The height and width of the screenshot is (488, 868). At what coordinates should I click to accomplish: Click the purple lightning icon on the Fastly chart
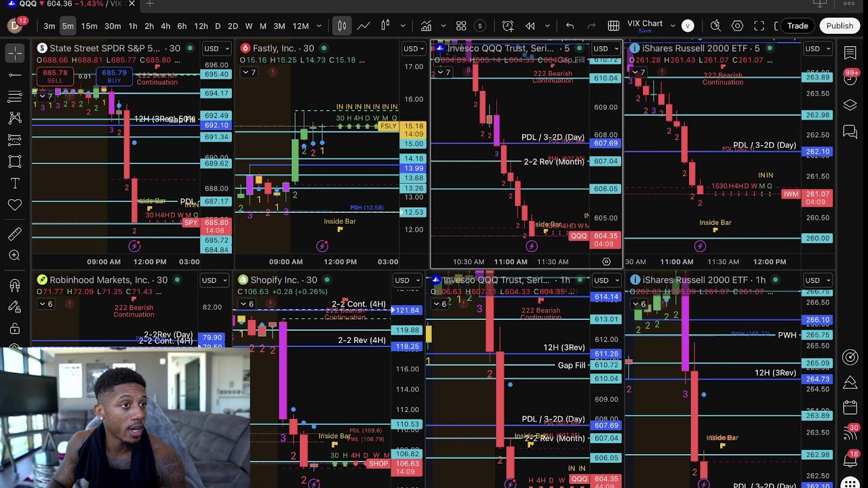click(x=322, y=246)
